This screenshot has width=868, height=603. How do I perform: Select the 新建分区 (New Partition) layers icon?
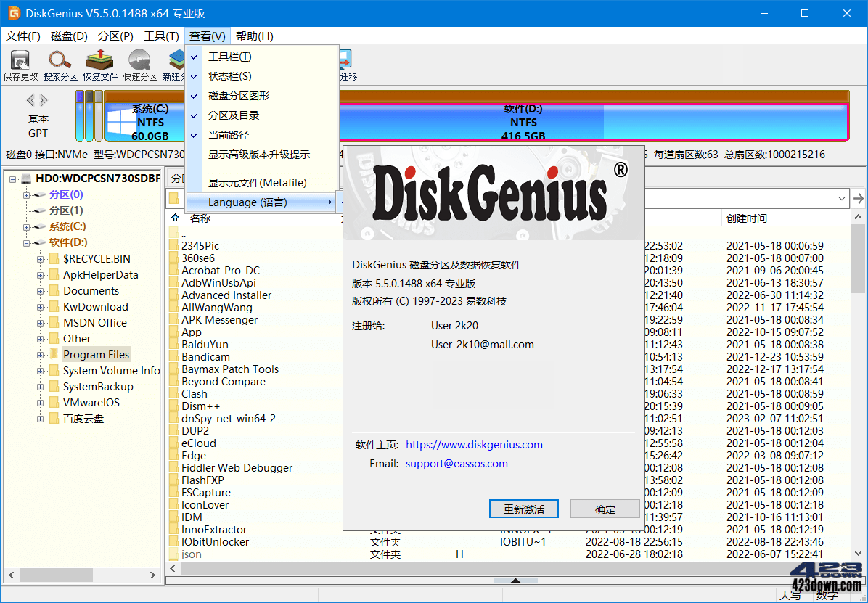tap(176, 59)
